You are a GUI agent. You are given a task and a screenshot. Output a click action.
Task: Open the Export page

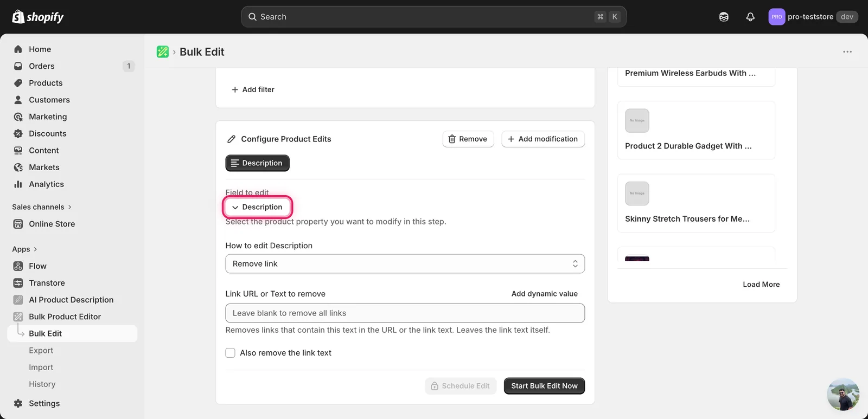tap(41, 350)
